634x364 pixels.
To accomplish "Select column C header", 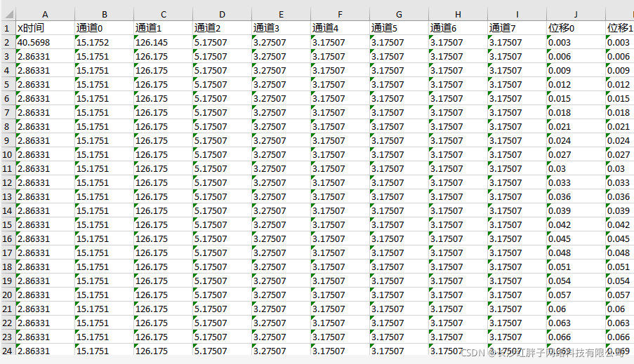I will (x=163, y=15).
